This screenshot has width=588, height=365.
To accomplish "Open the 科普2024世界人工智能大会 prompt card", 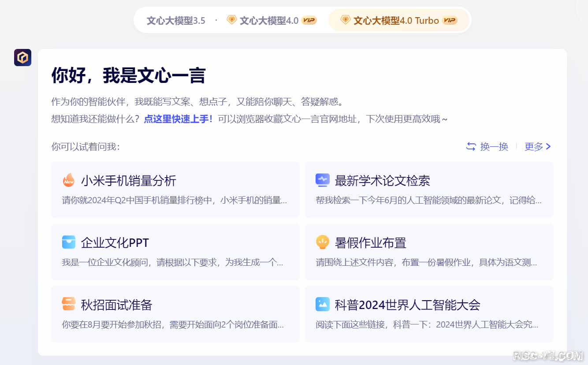I will pyautogui.click(x=429, y=314).
